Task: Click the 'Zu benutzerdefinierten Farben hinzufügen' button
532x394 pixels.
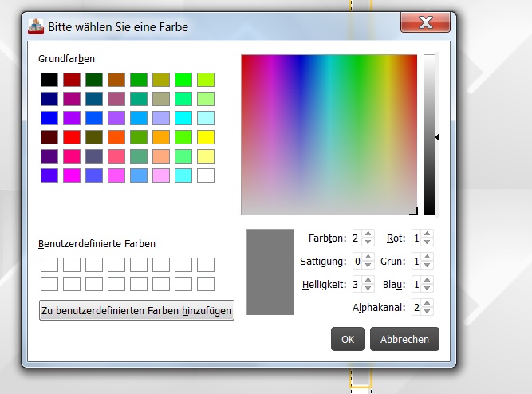Action: (x=136, y=311)
